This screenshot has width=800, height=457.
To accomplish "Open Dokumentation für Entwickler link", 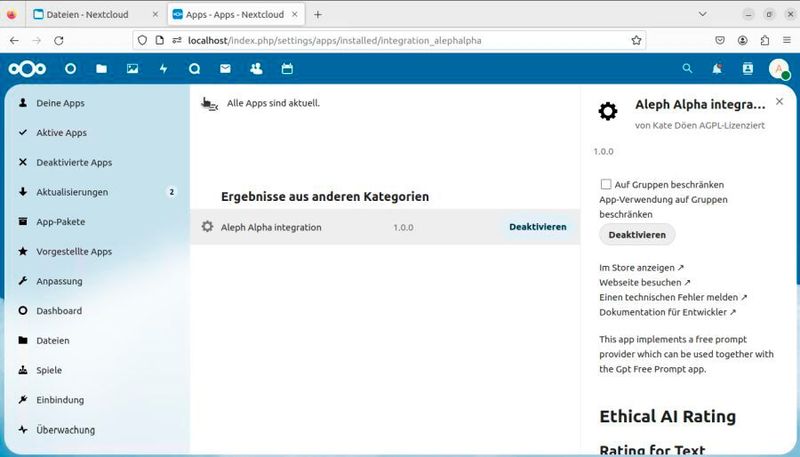I will [667, 312].
